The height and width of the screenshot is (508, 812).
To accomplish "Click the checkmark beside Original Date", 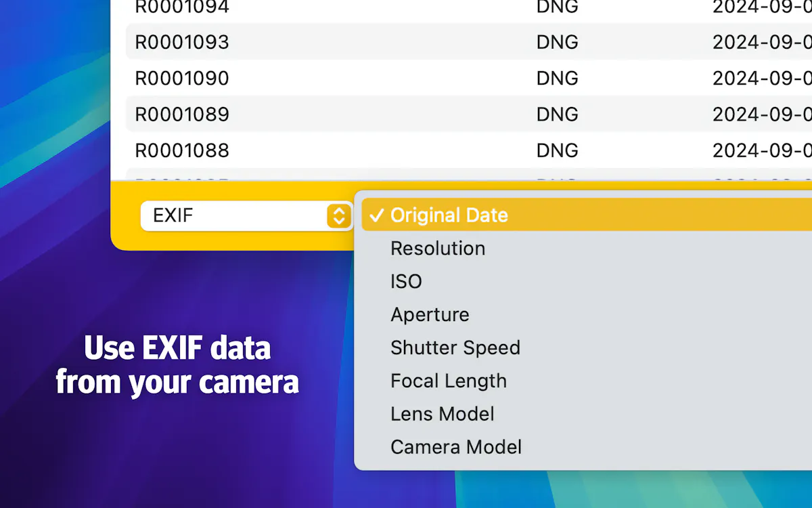I will pos(377,215).
